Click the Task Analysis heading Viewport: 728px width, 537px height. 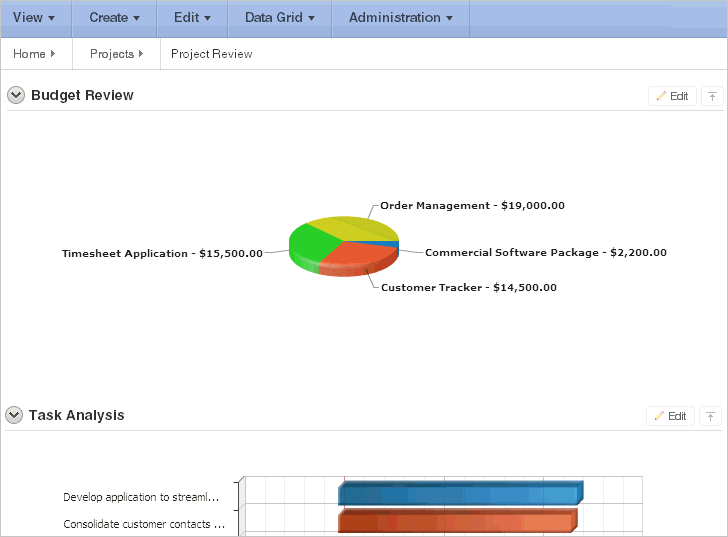77,415
